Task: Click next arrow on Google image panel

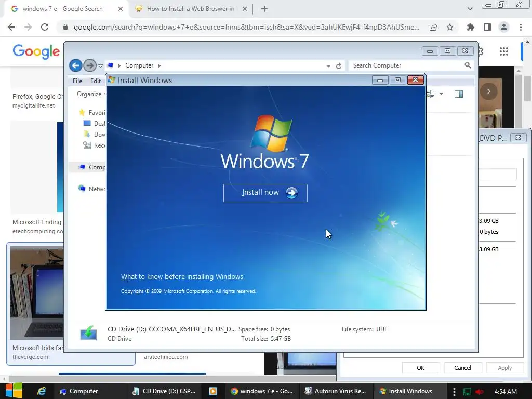Action: 488,91
